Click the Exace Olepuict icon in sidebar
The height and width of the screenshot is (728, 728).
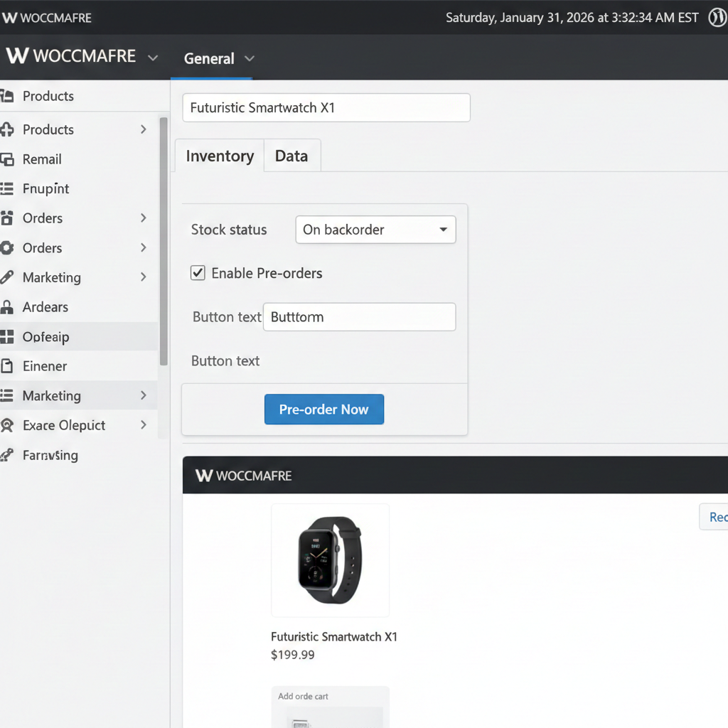(7, 425)
